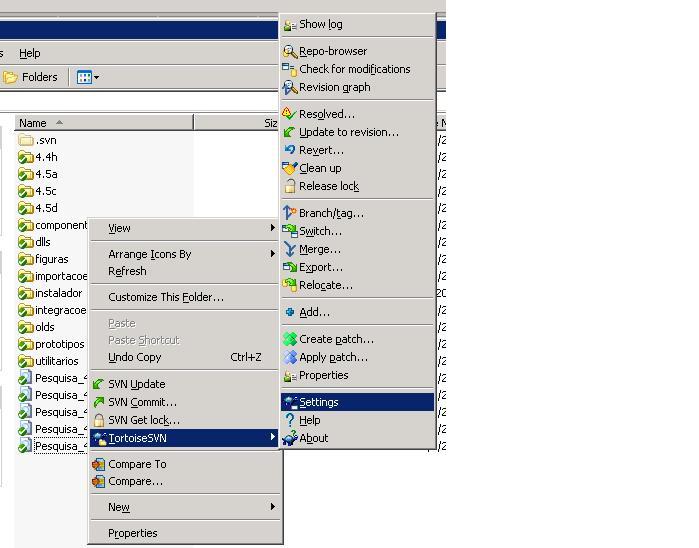Open Repo-browser magnifier icon
Viewport: 699px width, 548px height.
click(290, 52)
